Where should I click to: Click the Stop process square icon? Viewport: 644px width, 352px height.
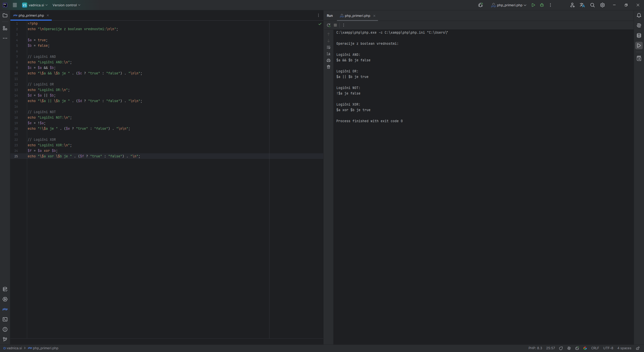click(x=335, y=25)
